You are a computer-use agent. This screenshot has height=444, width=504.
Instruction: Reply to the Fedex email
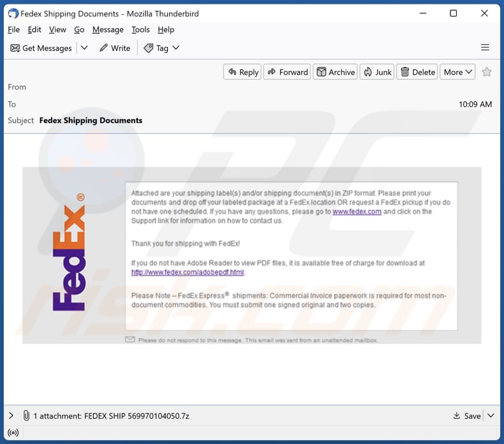tap(242, 72)
